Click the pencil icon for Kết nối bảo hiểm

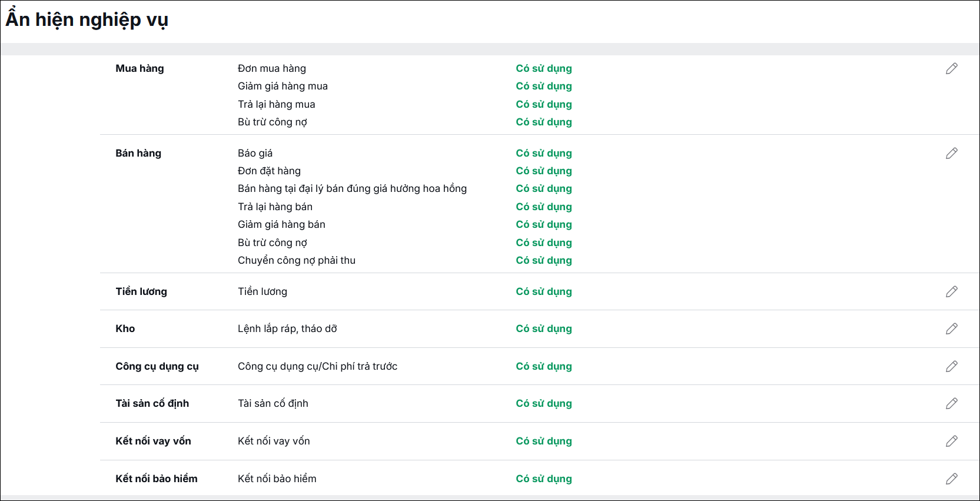coord(952,479)
